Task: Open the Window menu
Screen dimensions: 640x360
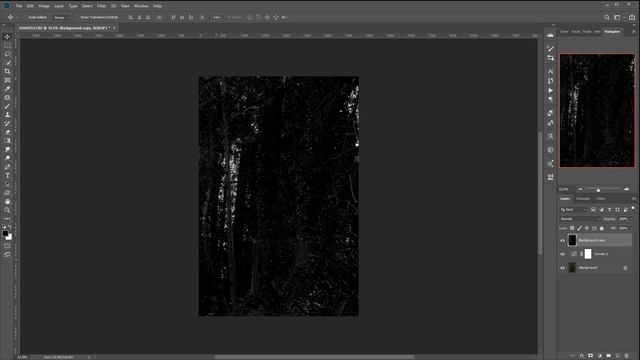Action: pos(141,6)
